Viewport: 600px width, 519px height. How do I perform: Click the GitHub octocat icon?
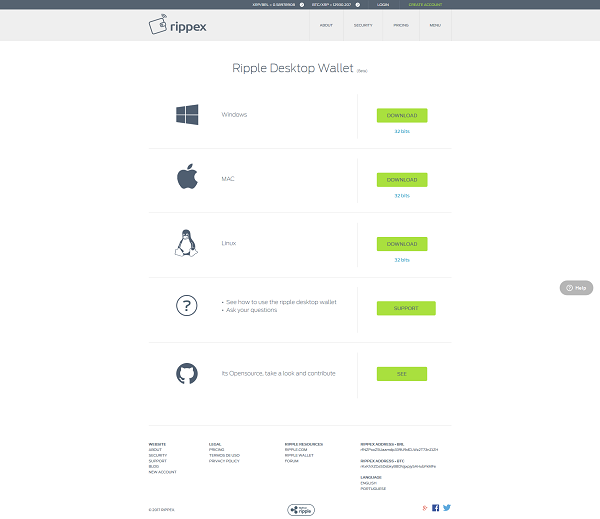click(187, 374)
